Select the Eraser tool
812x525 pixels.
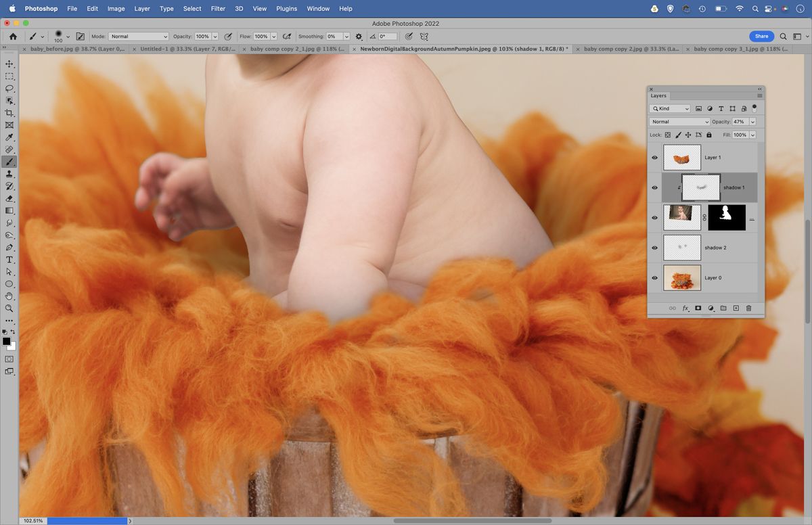[x=9, y=198]
